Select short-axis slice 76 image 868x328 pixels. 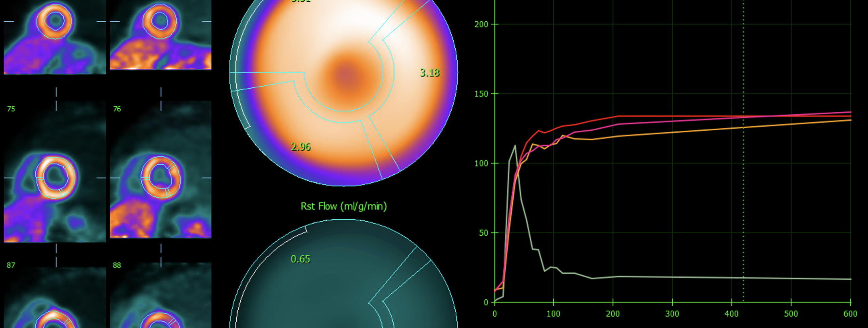(161, 169)
